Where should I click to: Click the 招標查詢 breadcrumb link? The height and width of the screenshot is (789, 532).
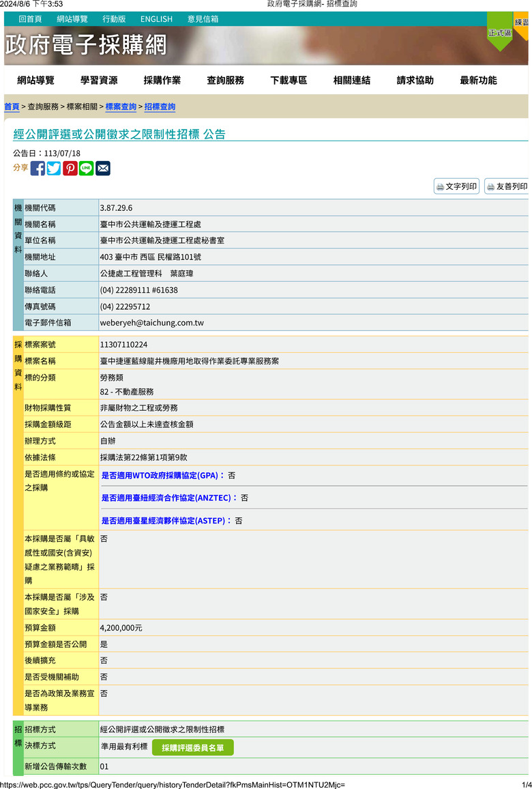point(160,106)
